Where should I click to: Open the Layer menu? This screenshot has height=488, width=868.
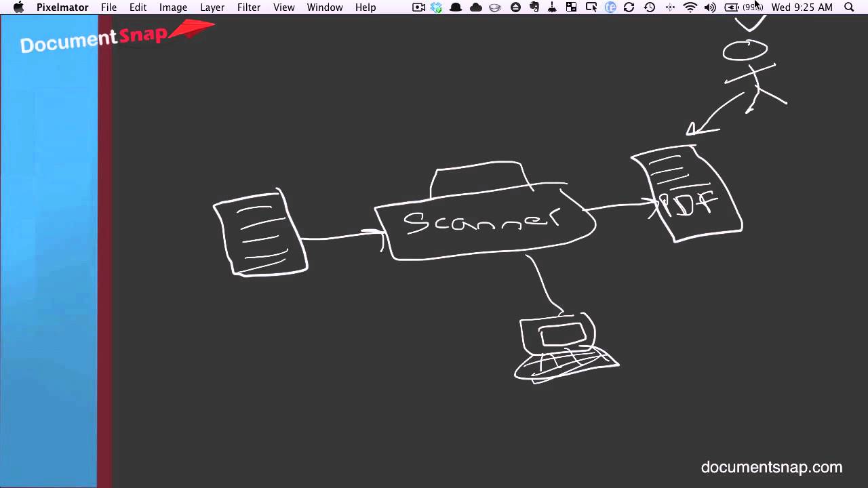(212, 7)
